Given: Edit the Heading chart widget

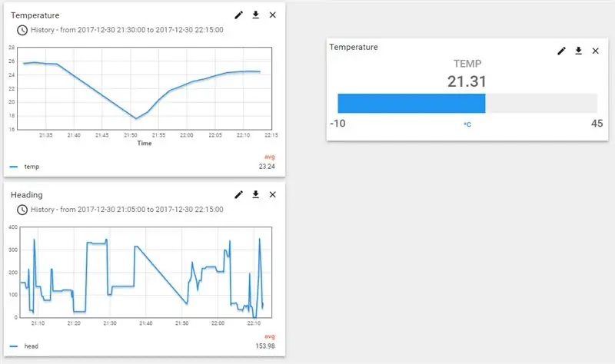Looking at the screenshot, I should (238, 195).
